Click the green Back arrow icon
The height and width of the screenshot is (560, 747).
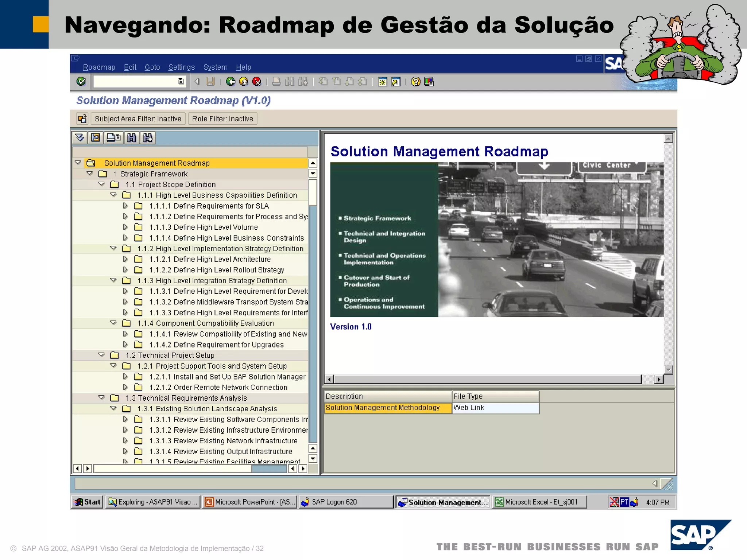click(x=231, y=82)
